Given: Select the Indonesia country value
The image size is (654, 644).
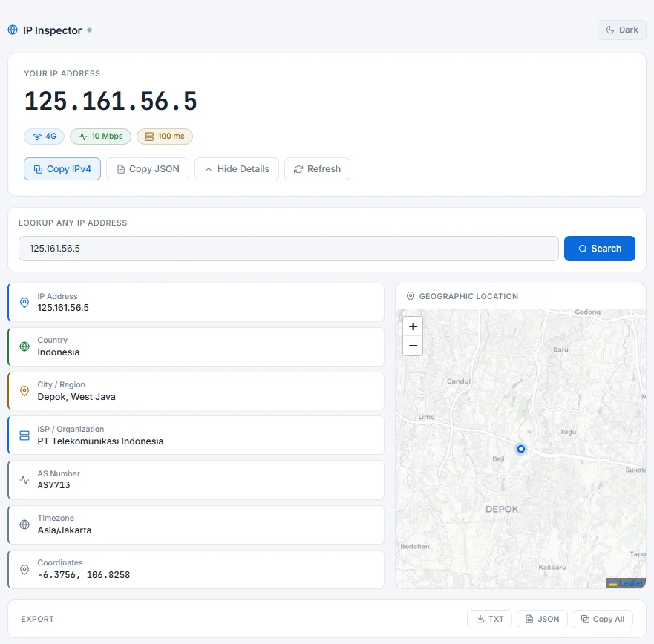Looking at the screenshot, I should point(59,352).
